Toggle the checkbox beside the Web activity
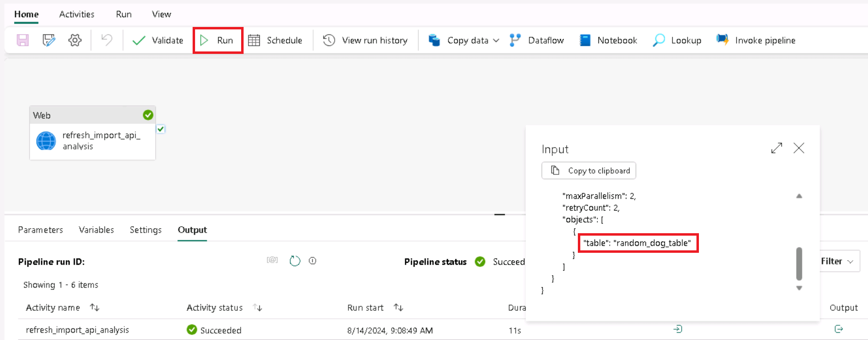The width and height of the screenshot is (868, 340). click(161, 129)
